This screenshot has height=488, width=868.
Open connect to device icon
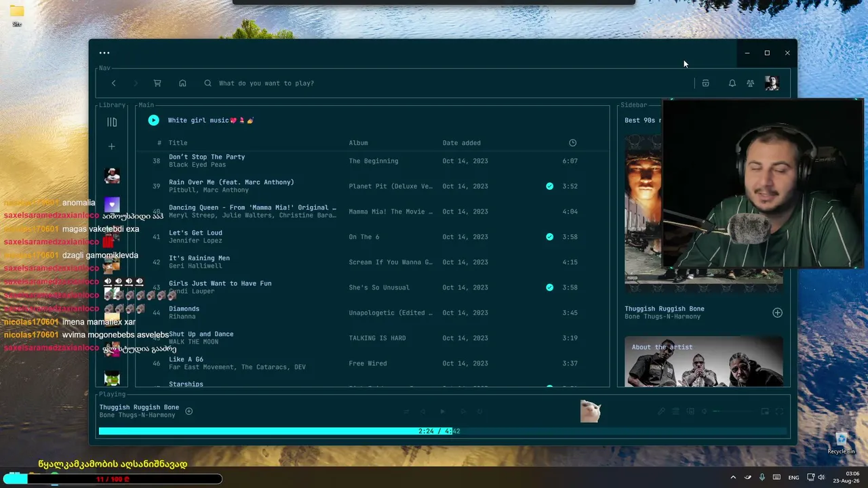point(690,411)
